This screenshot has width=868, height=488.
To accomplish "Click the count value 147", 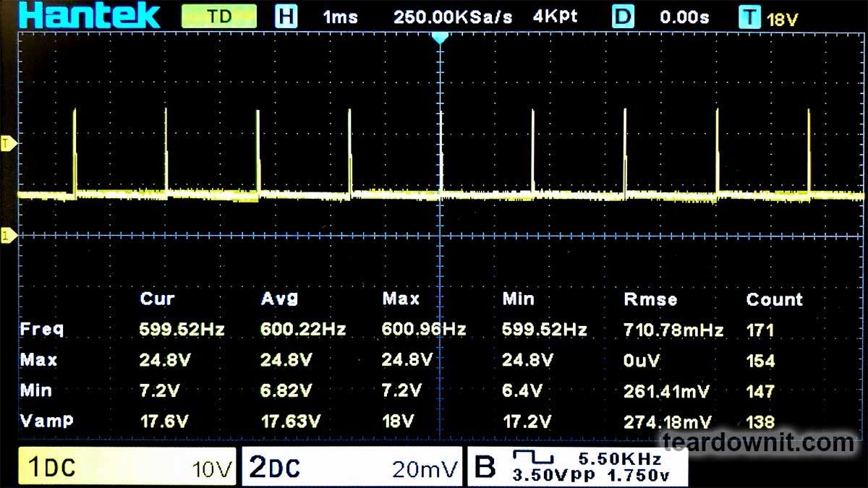I will tap(760, 391).
